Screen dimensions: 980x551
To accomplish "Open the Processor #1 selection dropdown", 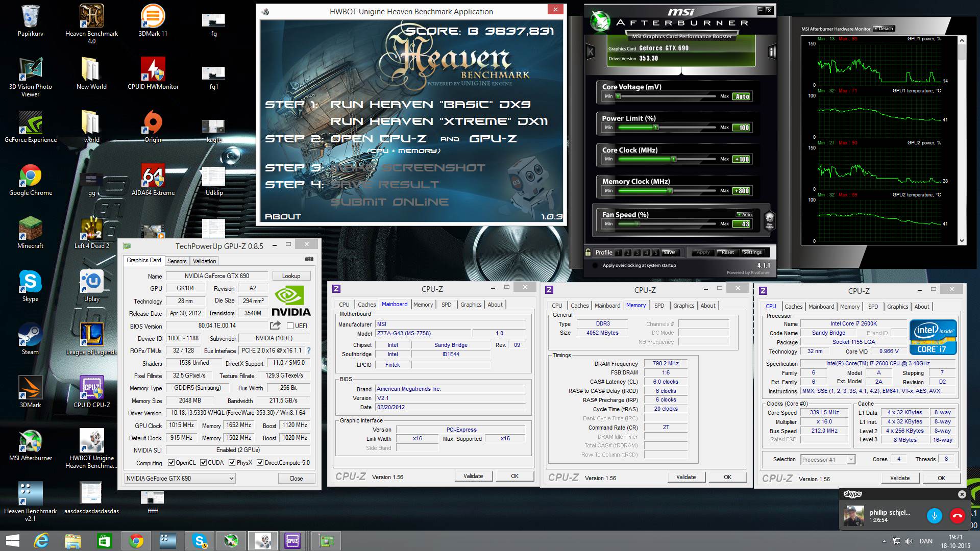I will point(828,459).
